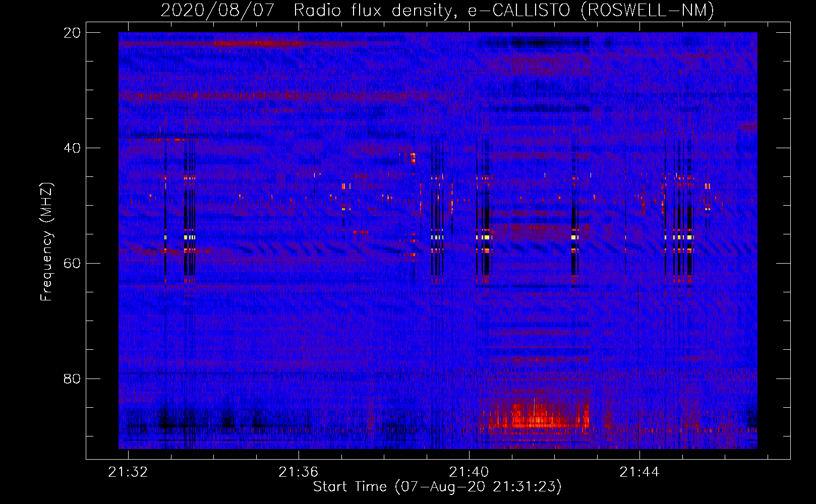
Task: Click the 80 MHz frequency tick label
Action: click(x=72, y=379)
